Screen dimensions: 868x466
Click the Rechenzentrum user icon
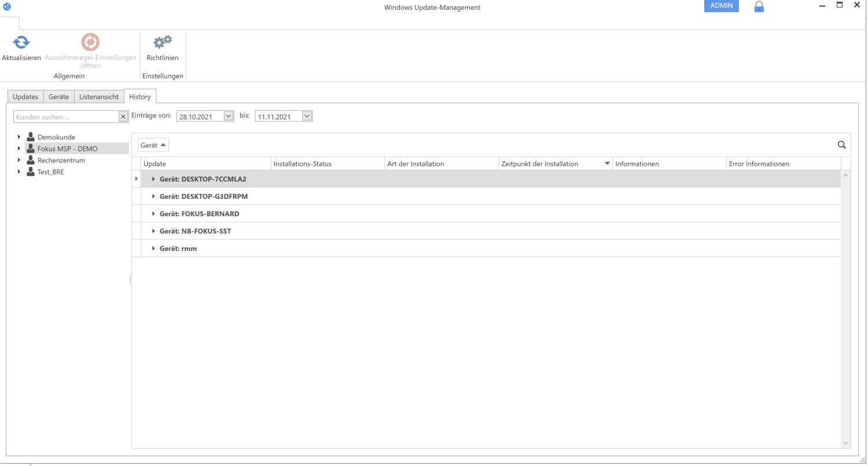pyautogui.click(x=31, y=160)
